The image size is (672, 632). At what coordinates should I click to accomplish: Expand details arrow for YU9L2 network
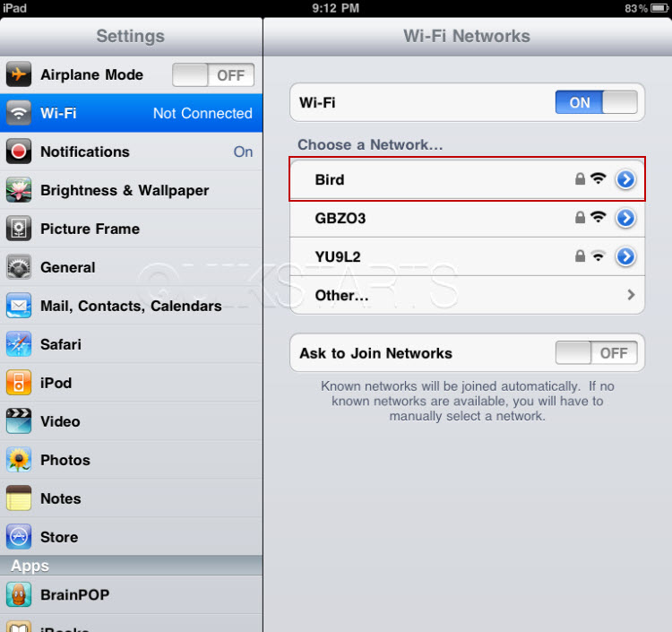click(x=625, y=256)
